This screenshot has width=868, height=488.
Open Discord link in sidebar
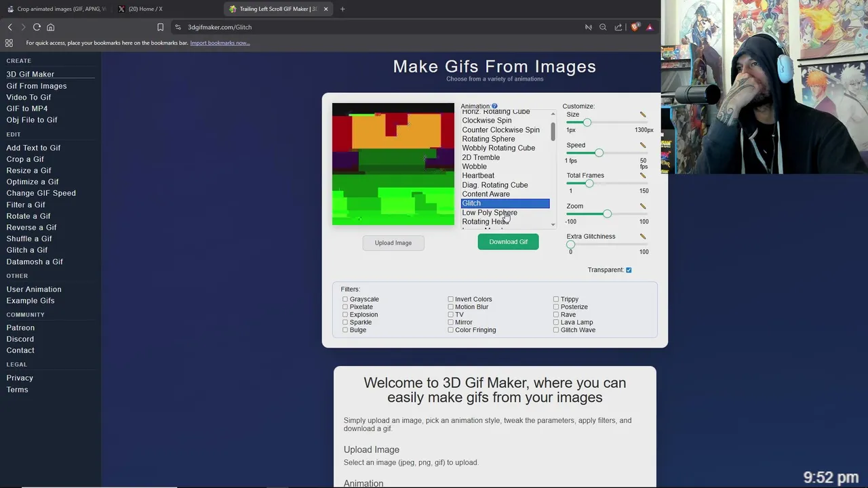pyautogui.click(x=20, y=339)
